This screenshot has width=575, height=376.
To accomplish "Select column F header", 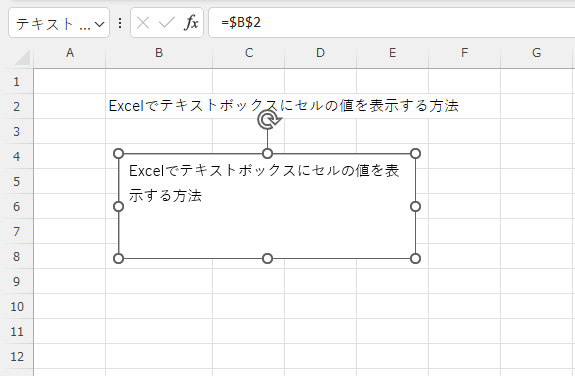I will click(x=464, y=53).
